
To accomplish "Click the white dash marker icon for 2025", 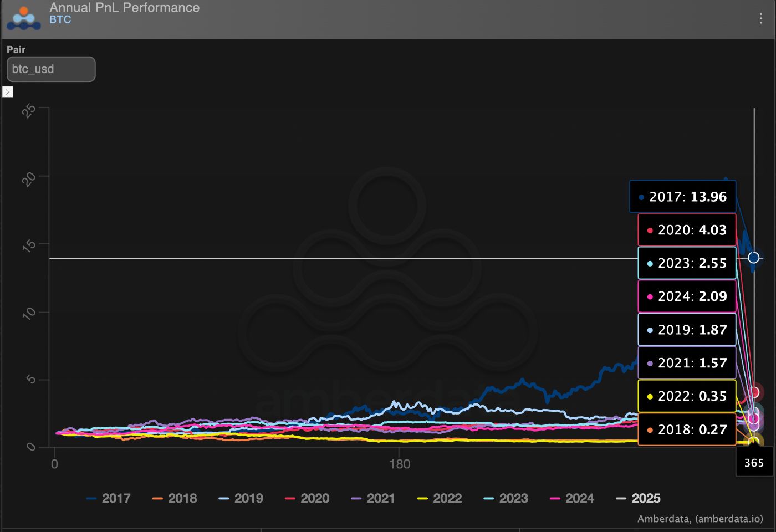I will pos(620,498).
